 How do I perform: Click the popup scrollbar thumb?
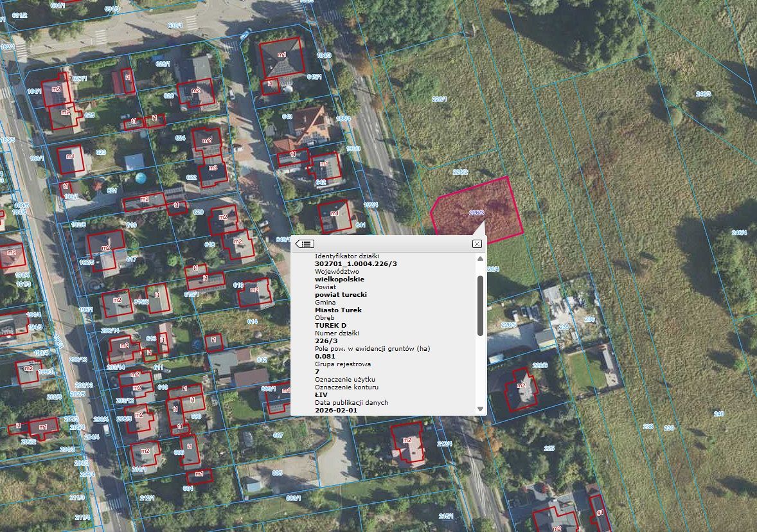point(480,306)
